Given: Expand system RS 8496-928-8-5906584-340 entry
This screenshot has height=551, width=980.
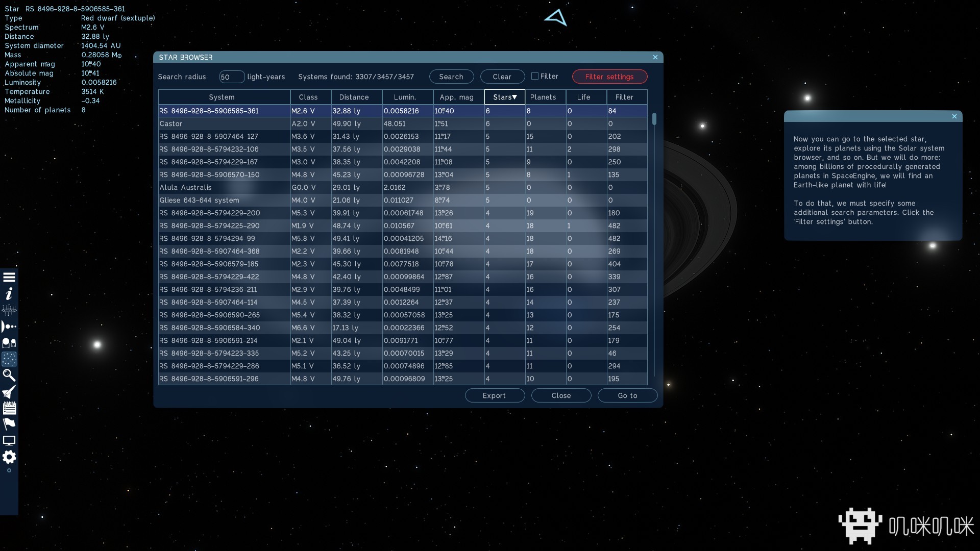Looking at the screenshot, I should click(209, 328).
